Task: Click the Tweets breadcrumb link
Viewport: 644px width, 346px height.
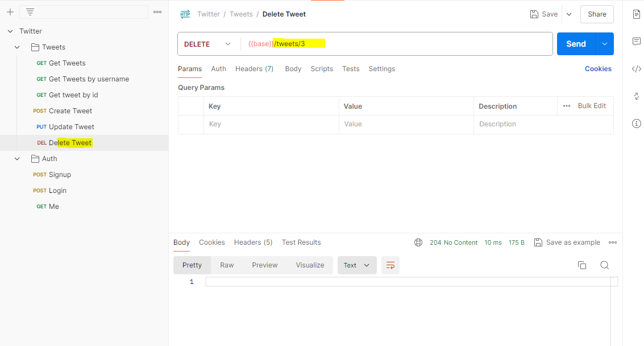Action: (241, 14)
